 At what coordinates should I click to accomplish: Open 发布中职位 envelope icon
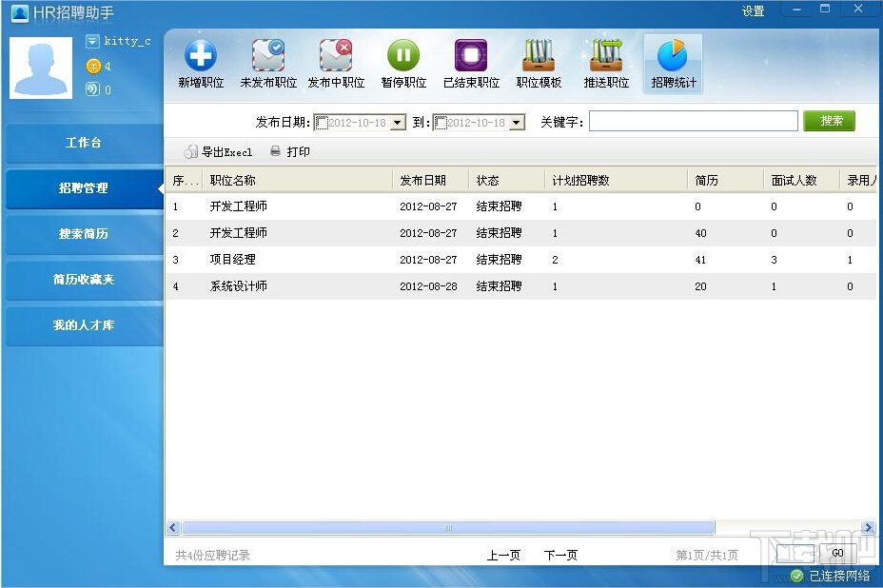click(336, 55)
